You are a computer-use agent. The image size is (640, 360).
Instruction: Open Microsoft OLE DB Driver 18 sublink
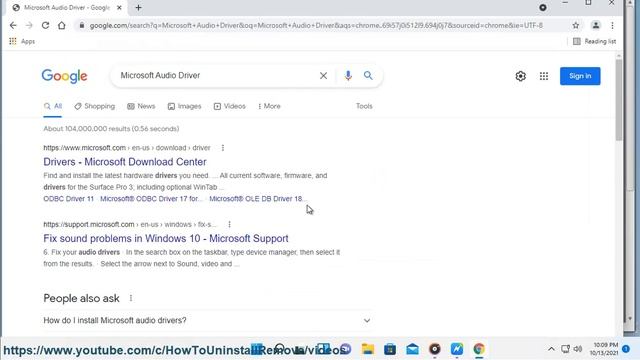pyautogui.click(x=257, y=199)
